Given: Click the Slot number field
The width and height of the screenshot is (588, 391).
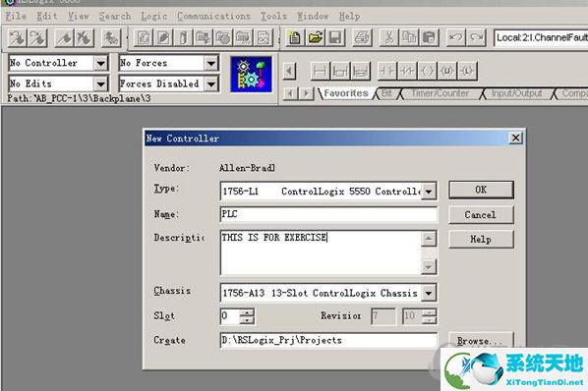Looking at the screenshot, I should [230, 315].
